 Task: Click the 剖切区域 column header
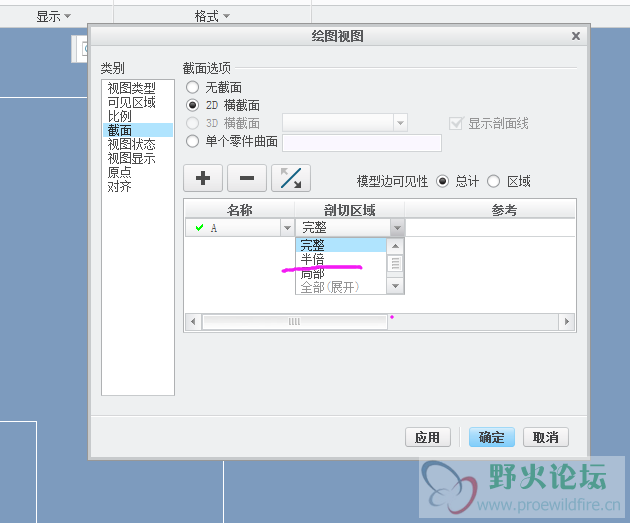coord(350,210)
